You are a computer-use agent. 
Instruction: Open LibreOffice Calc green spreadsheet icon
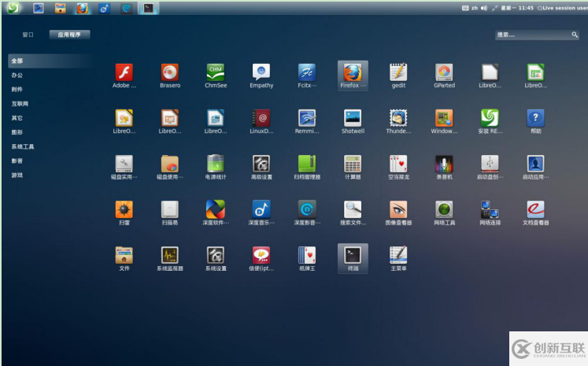pos(535,72)
